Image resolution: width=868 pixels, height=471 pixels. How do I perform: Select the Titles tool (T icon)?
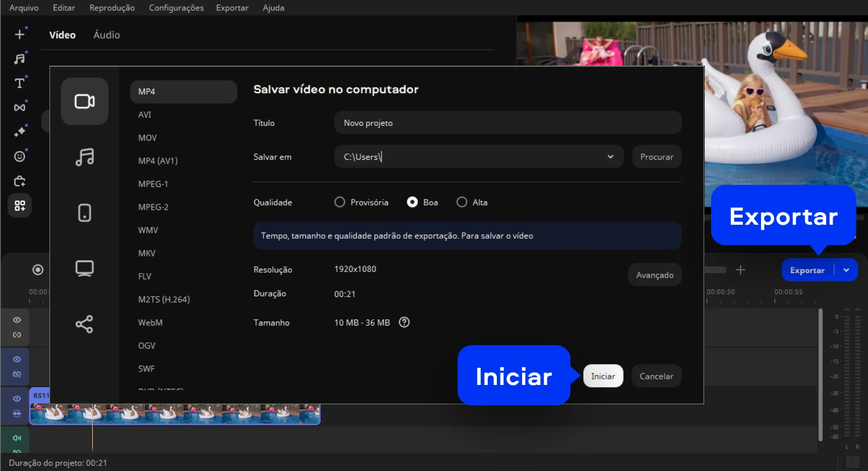coord(19,83)
